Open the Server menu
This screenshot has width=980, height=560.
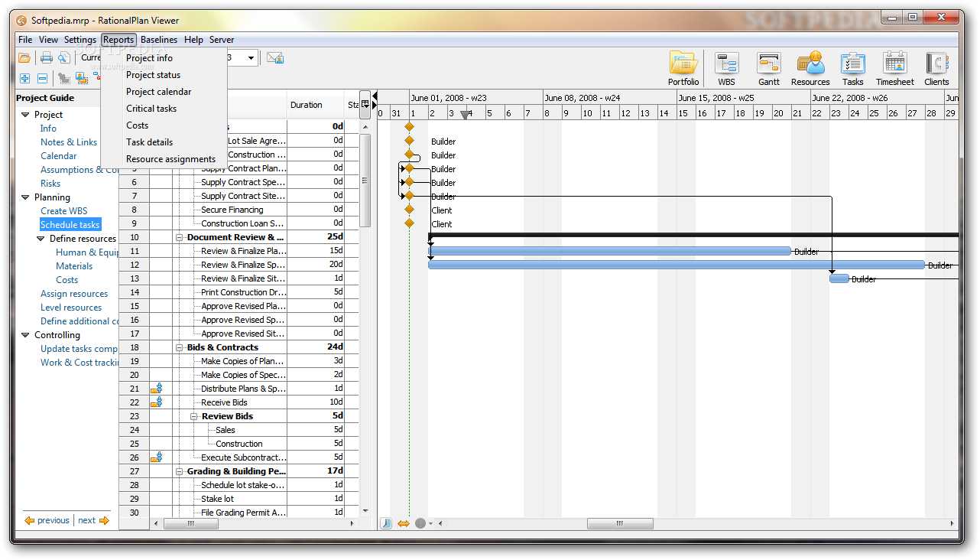222,40
